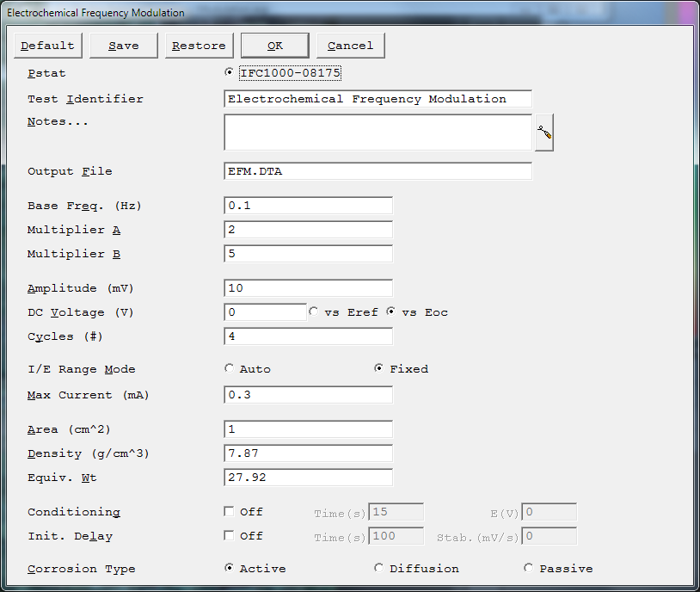Click the Density (g/cm^3) input field
This screenshot has height=592, width=700.
[308, 453]
